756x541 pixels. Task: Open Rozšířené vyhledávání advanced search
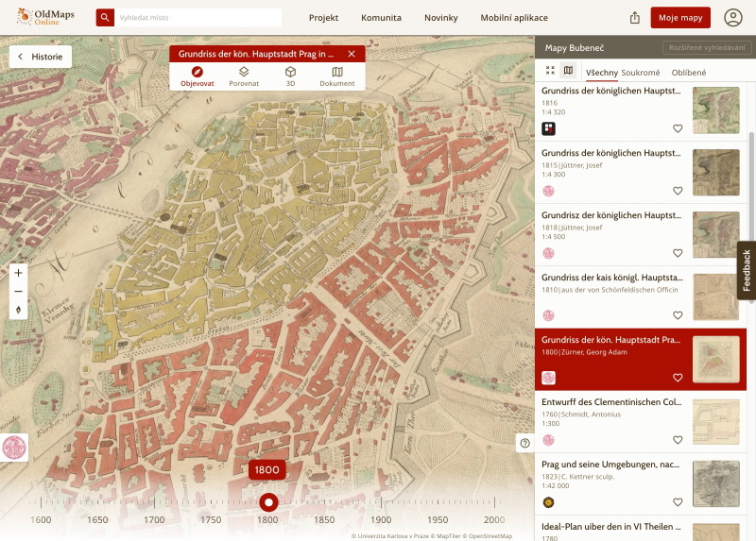pyautogui.click(x=706, y=48)
